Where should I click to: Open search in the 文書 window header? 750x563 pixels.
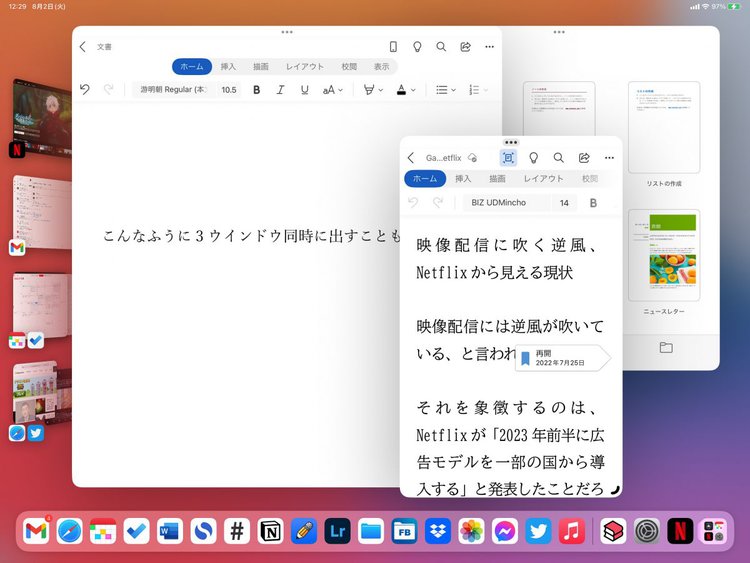click(x=441, y=47)
